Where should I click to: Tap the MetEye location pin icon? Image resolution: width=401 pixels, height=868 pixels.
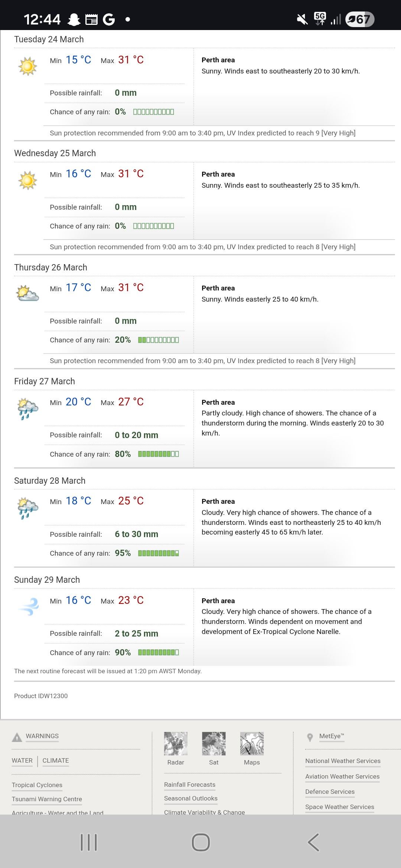(x=310, y=737)
